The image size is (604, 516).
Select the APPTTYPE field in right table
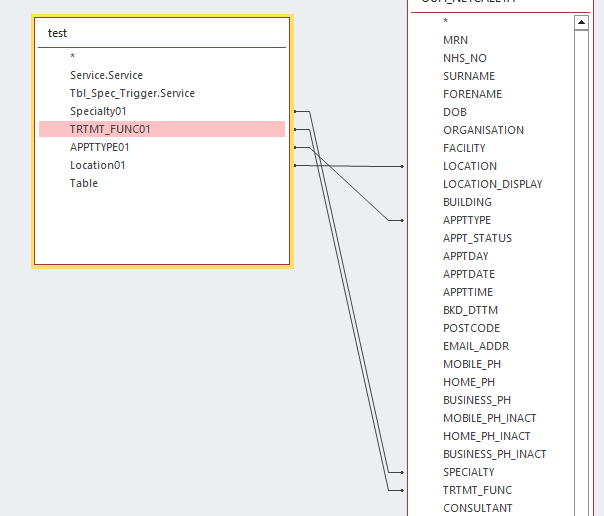point(467,220)
